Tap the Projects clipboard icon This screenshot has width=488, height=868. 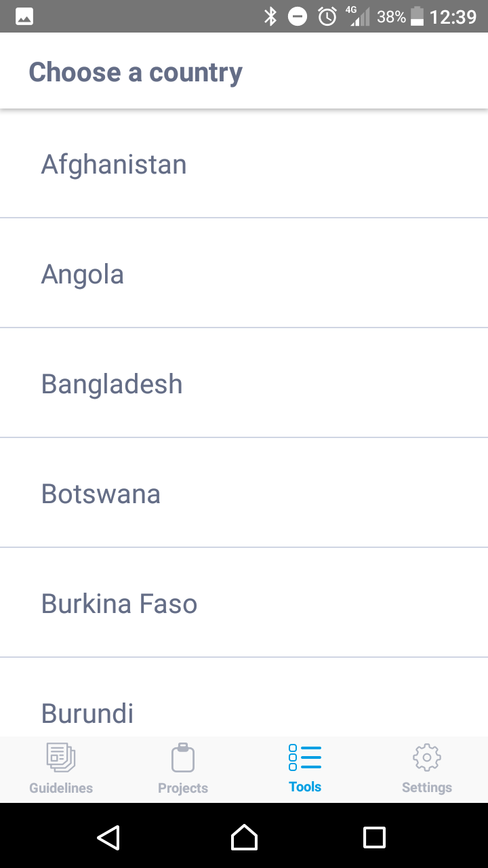point(183,757)
